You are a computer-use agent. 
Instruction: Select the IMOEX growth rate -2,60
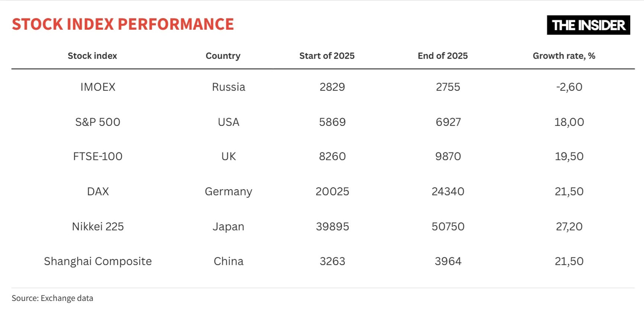(x=569, y=87)
